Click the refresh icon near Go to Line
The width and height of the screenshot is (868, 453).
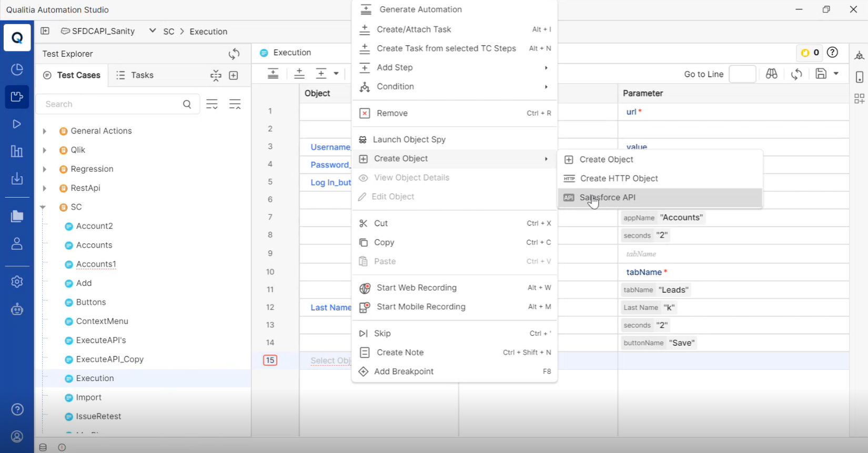[796, 74]
